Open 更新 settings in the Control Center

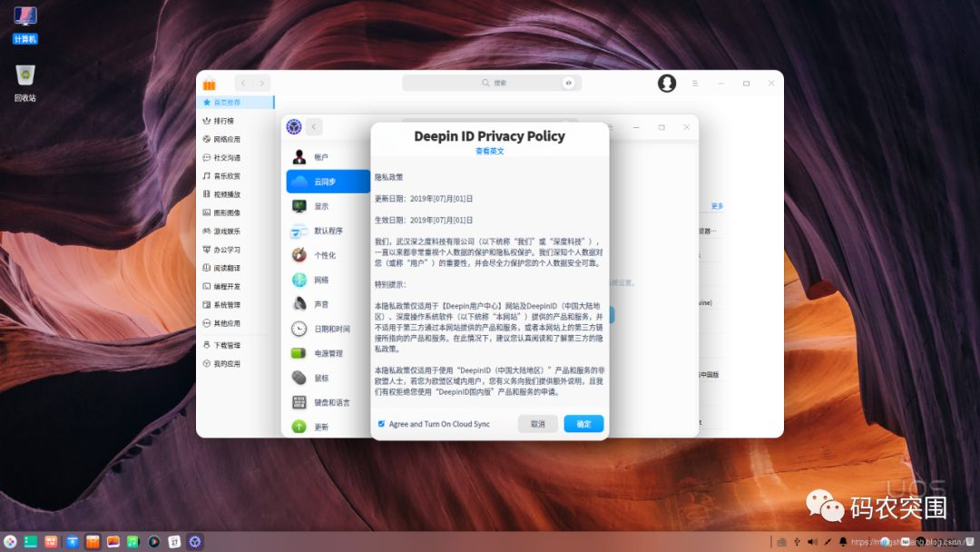click(328, 427)
